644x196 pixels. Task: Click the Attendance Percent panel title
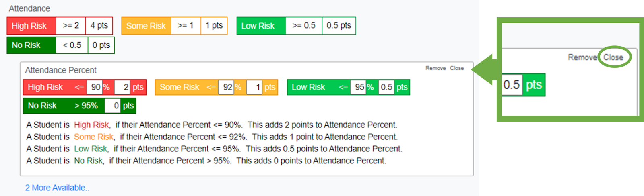pos(61,70)
